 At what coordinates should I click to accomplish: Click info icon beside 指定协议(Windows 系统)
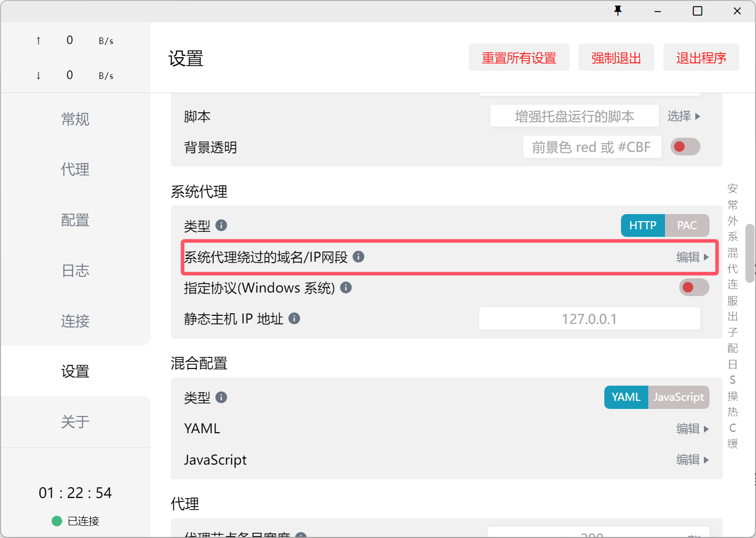tap(346, 287)
